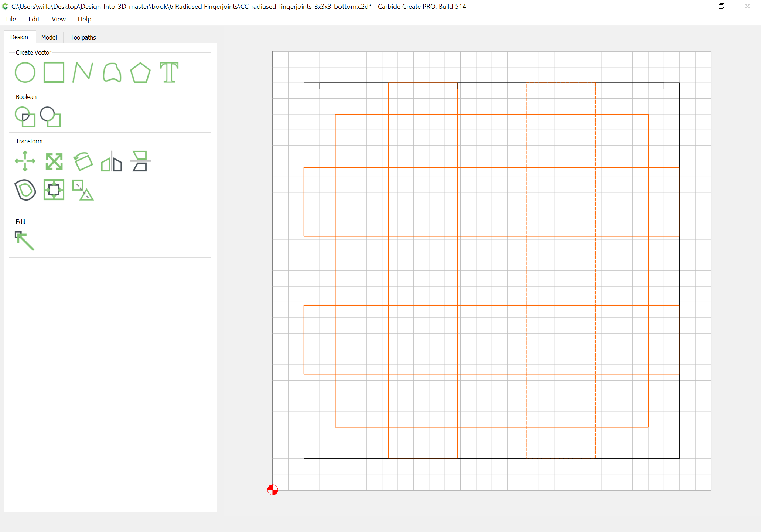Restore down the Carbide Create window
761x532 pixels.
pos(721,6)
